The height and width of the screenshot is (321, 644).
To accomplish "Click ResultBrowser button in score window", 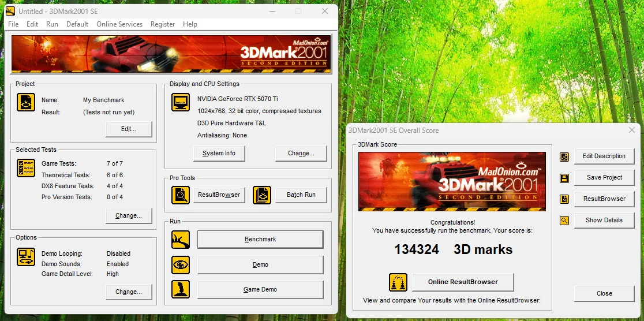I will point(604,199).
